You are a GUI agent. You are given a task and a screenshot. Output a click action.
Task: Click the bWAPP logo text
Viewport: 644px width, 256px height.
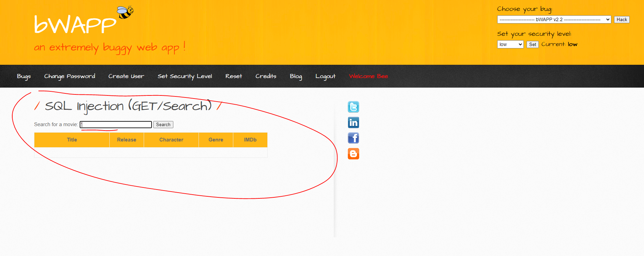pyautogui.click(x=75, y=24)
